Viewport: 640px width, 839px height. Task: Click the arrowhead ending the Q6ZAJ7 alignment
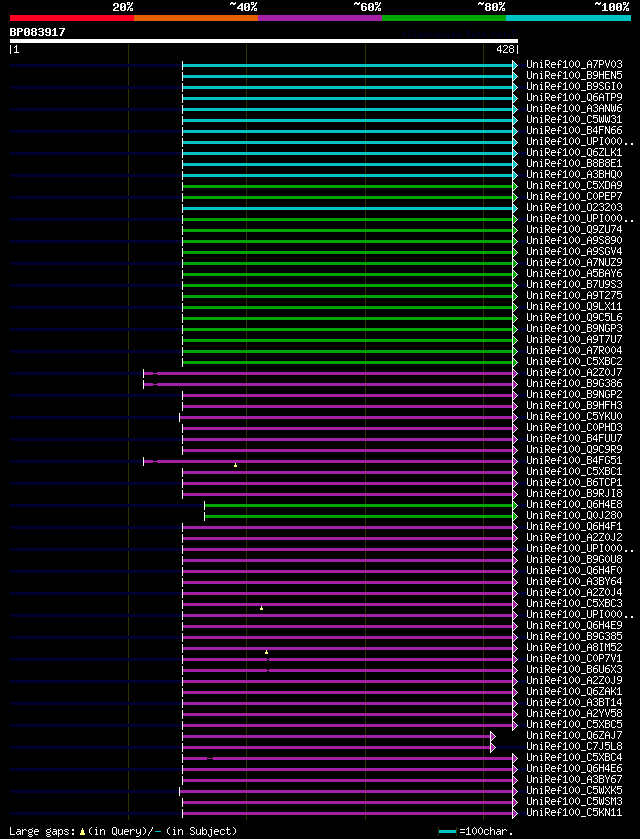(x=493, y=737)
